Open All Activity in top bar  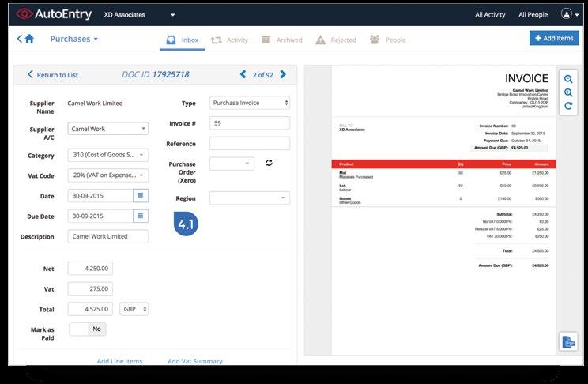click(x=490, y=15)
